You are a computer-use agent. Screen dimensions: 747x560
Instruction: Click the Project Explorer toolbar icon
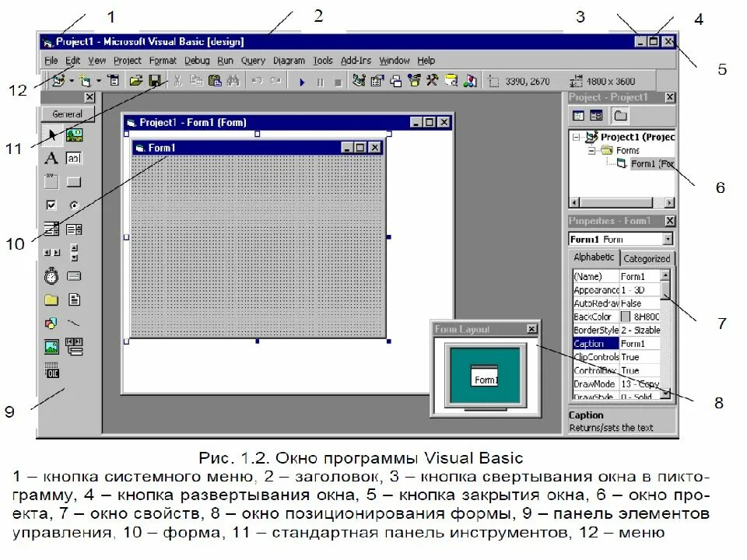359,80
